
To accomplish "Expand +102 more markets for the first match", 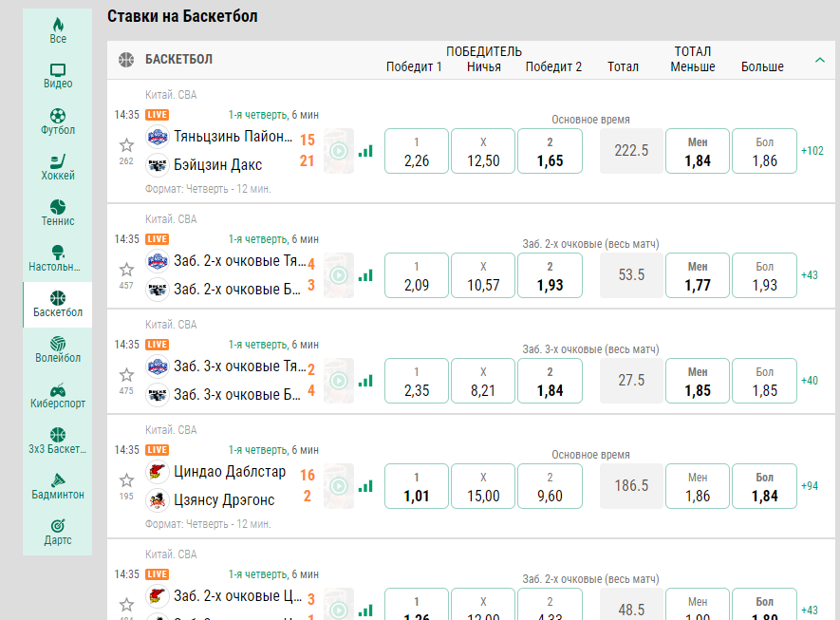I will click(x=812, y=151).
